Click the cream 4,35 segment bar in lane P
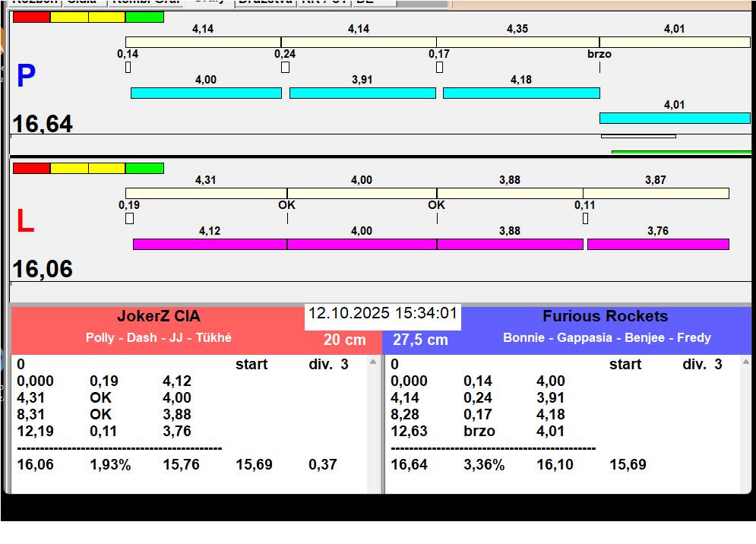Image resolution: width=756 pixels, height=544 pixels. pyautogui.click(x=518, y=42)
